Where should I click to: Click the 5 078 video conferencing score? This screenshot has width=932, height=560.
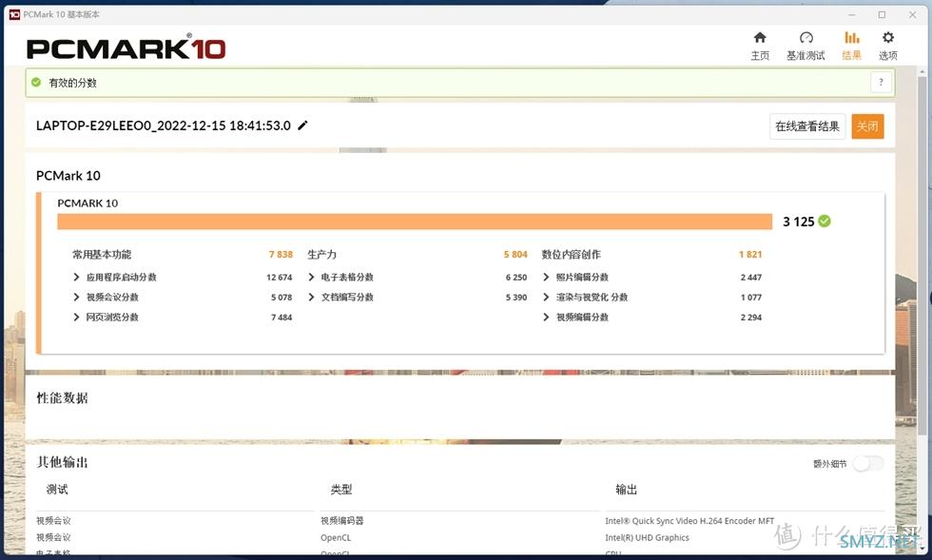pos(282,298)
